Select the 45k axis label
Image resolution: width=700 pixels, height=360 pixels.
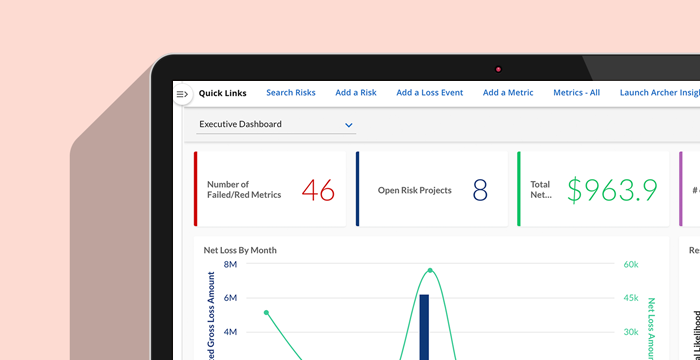tap(631, 298)
